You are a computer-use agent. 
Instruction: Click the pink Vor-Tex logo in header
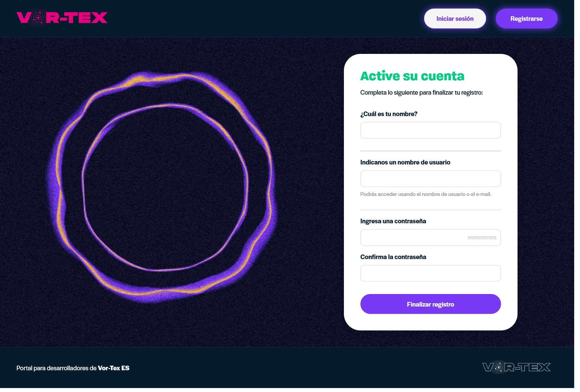pos(62,18)
